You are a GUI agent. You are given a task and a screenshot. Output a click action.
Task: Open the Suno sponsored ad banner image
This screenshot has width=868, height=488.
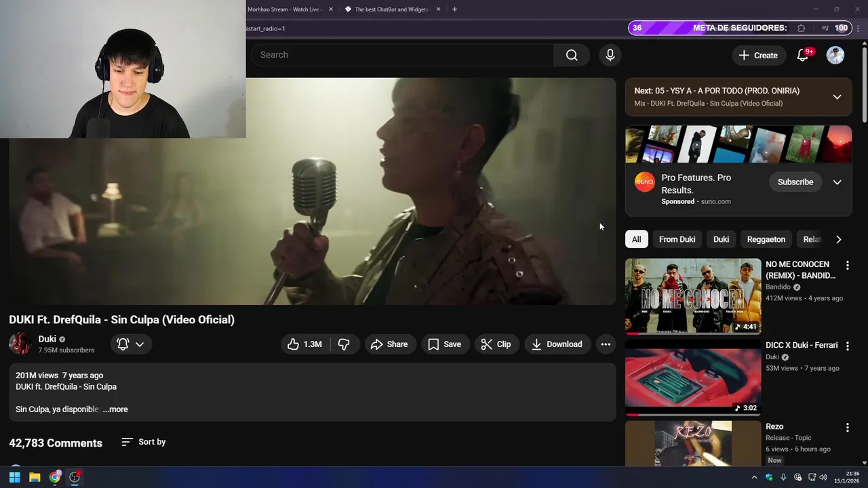(x=738, y=144)
